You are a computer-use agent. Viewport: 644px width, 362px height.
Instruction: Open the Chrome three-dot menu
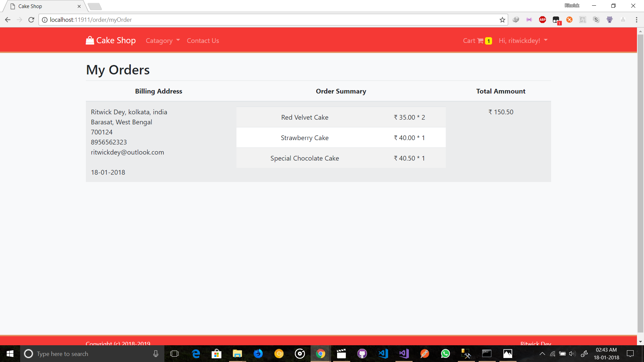[636, 20]
